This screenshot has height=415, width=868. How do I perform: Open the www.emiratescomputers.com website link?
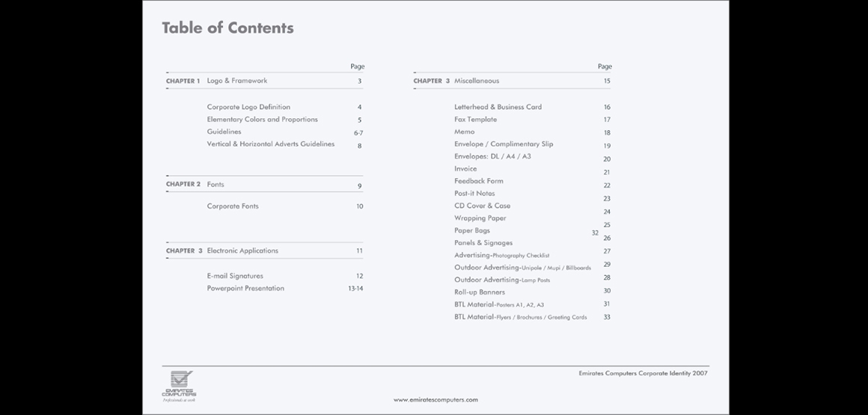(435, 400)
